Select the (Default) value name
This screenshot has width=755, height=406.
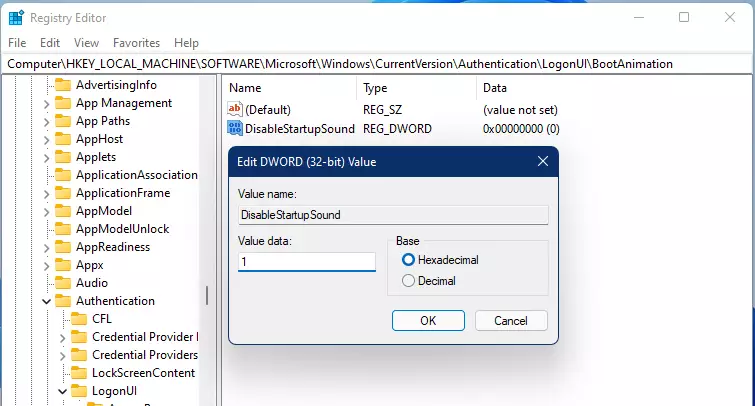pyautogui.click(x=268, y=110)
